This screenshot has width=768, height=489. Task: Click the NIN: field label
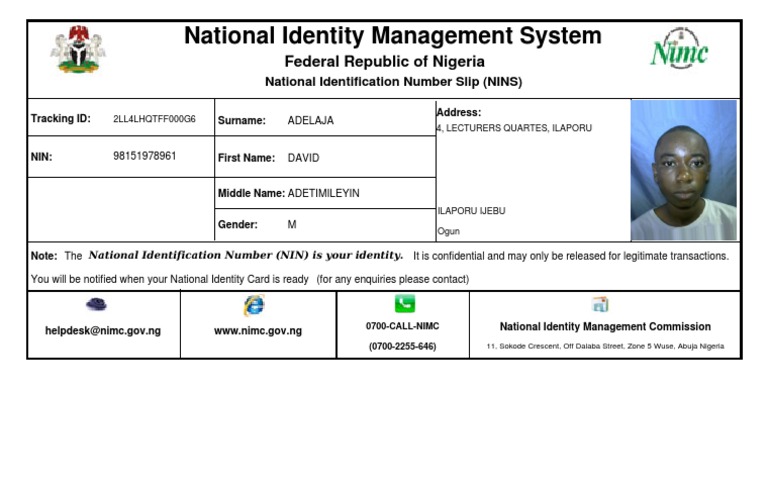click(41, 157)
